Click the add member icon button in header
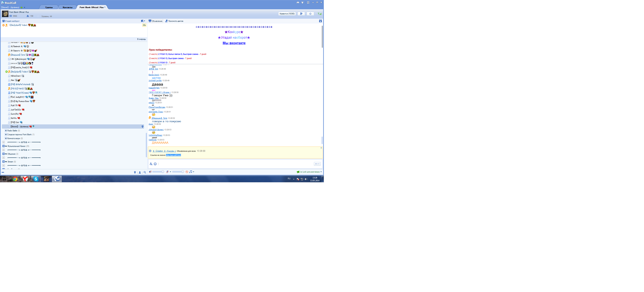Image resolution: width=644 pixels, height=292 pixels. pyautogui.click(x=301, y=14)
